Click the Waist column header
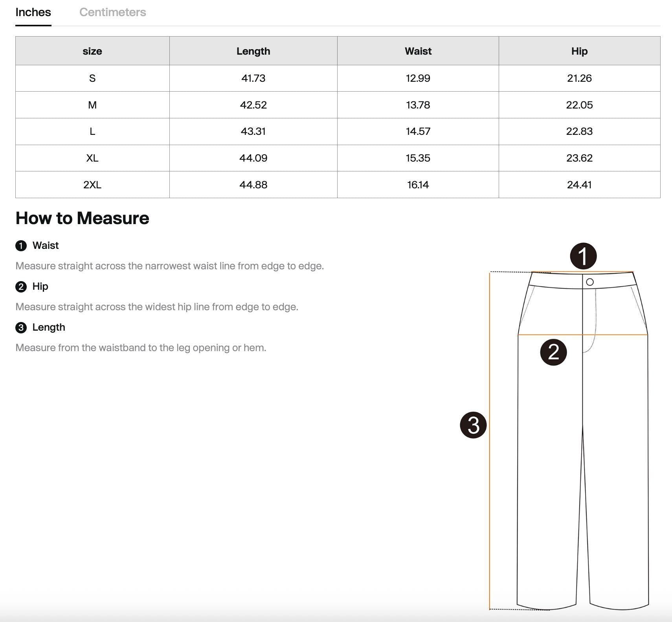The width and height of the screenshot is (672, 622). pyautogui.click(x=418, y=51)
